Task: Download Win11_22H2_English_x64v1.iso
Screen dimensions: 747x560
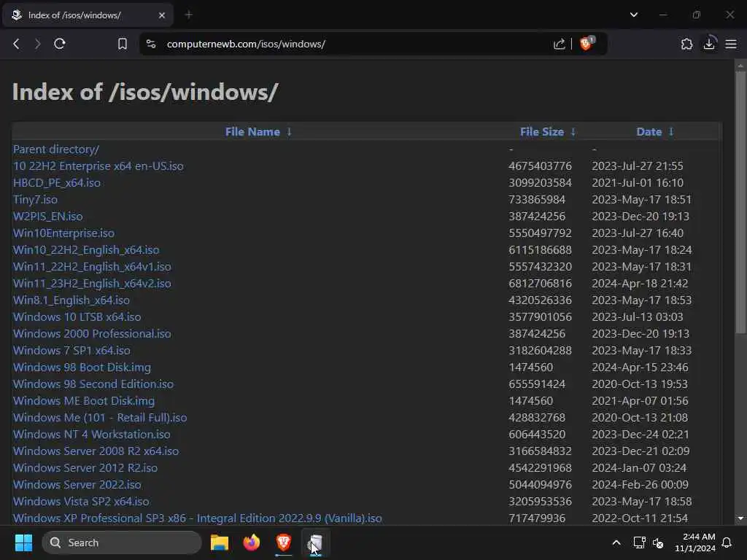Action: click(x=92, y=267)
